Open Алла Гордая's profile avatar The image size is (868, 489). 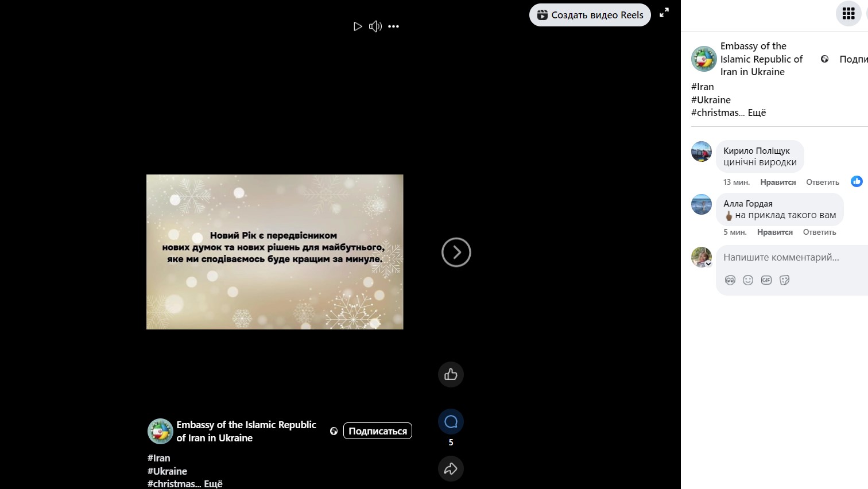[702, 204]
